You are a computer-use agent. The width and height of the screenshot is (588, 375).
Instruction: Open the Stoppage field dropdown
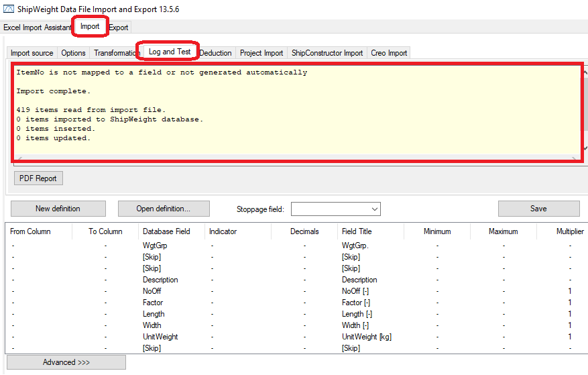click(x=336, y=209)
